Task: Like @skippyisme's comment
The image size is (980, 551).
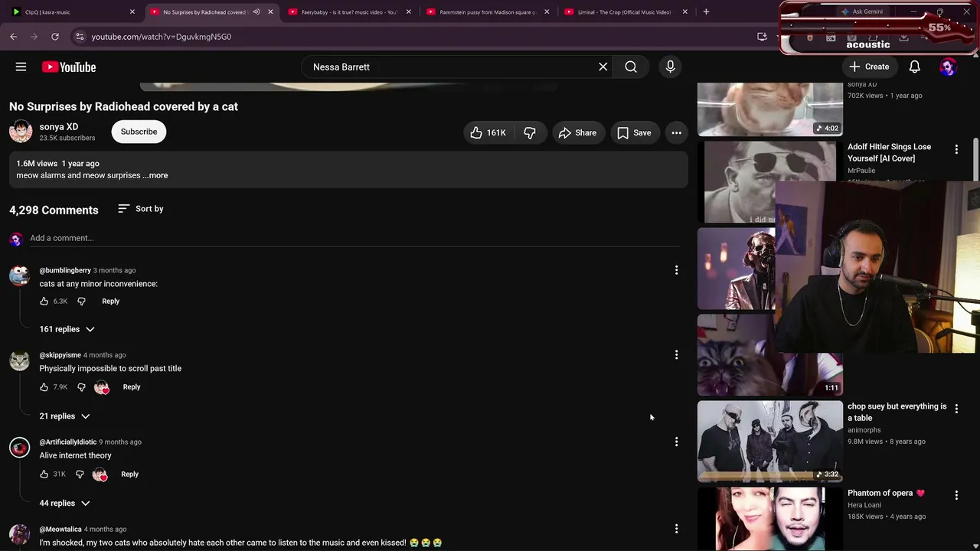Action: click(x=44, y=386)
